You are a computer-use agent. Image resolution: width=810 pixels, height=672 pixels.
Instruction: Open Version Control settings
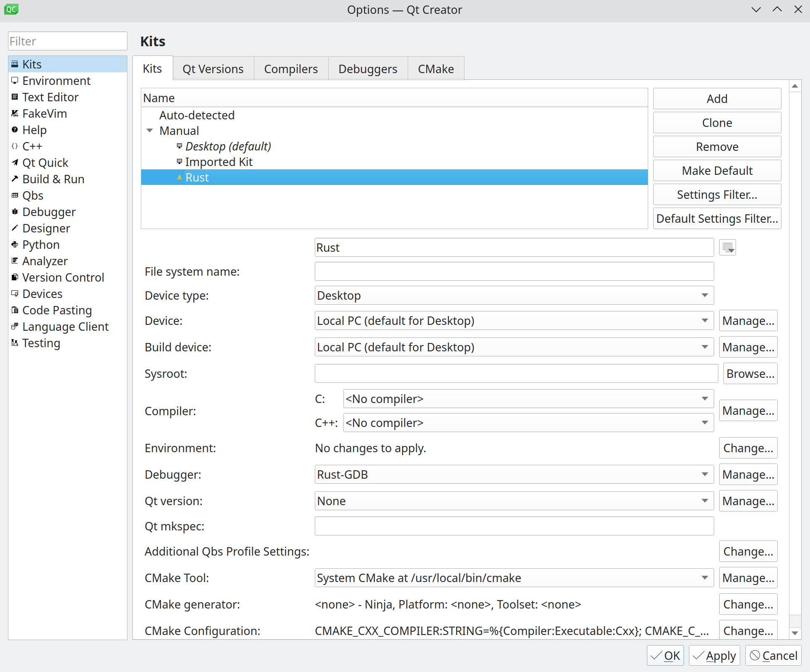tap(63, 277)
